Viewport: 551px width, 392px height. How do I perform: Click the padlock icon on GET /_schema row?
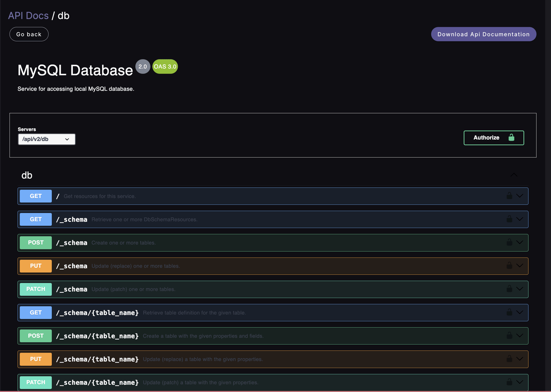[509, 219]
